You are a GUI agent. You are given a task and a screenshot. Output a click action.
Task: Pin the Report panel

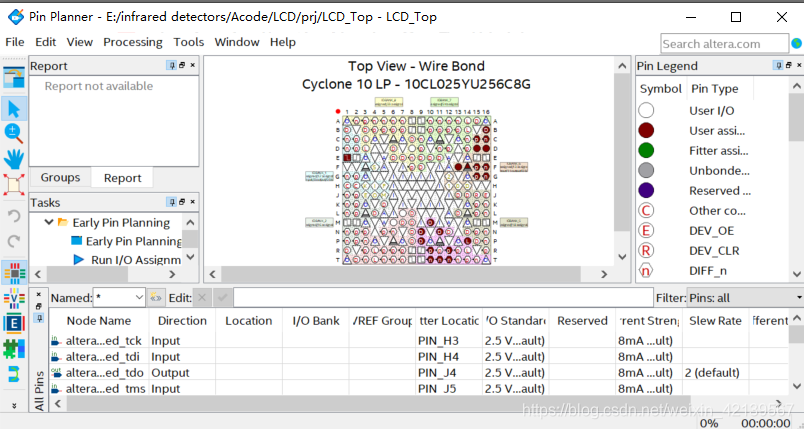(172, 66)
